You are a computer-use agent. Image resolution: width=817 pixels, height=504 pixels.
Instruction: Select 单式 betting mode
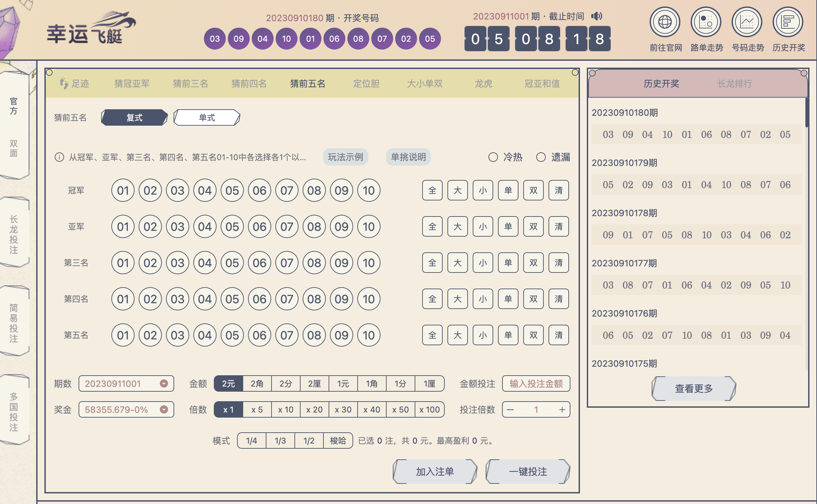(x=207, y=117)
